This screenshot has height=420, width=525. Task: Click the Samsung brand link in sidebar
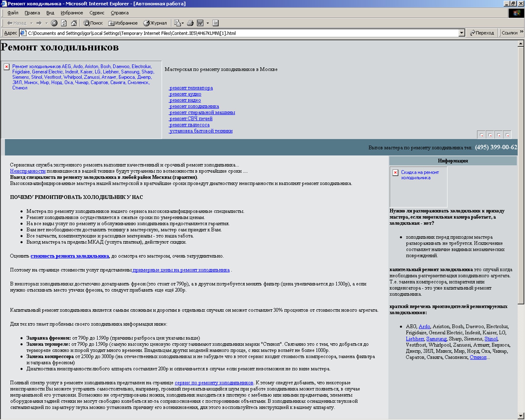click(x=436, y=339)
